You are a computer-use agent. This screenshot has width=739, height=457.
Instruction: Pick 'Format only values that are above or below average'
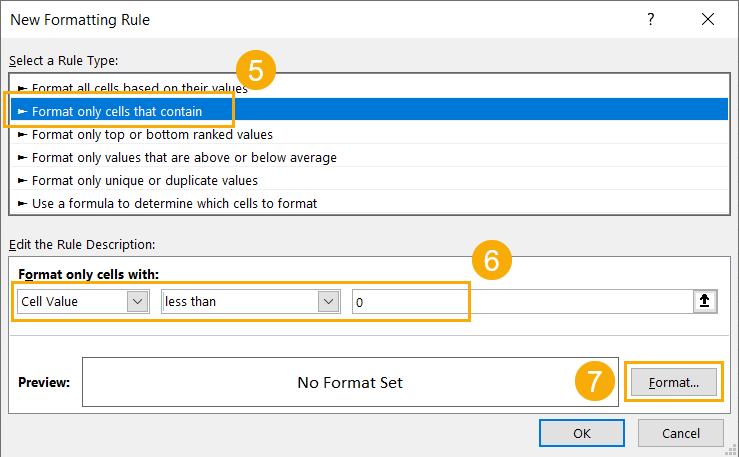[184, 157]
